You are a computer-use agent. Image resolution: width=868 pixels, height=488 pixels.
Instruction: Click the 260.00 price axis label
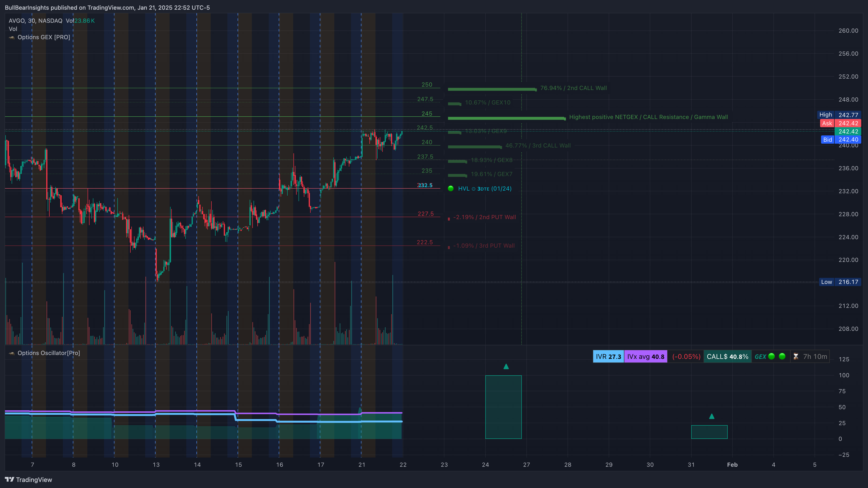848,31
